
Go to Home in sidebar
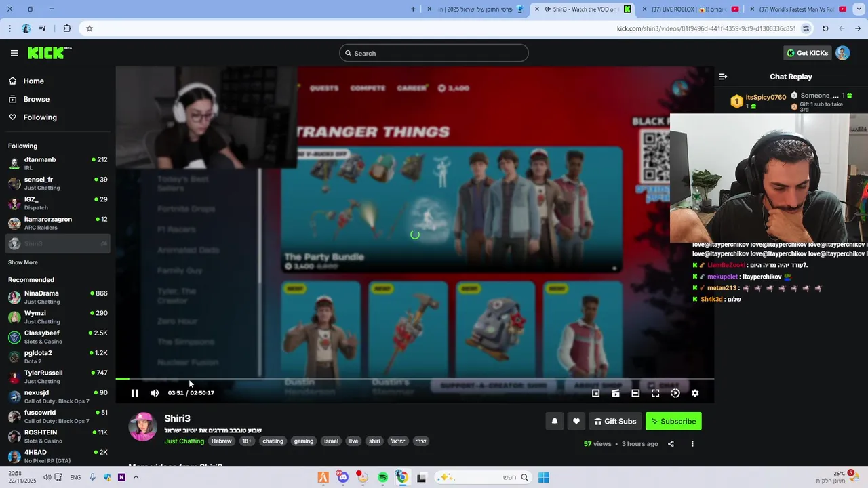point(58,81)
